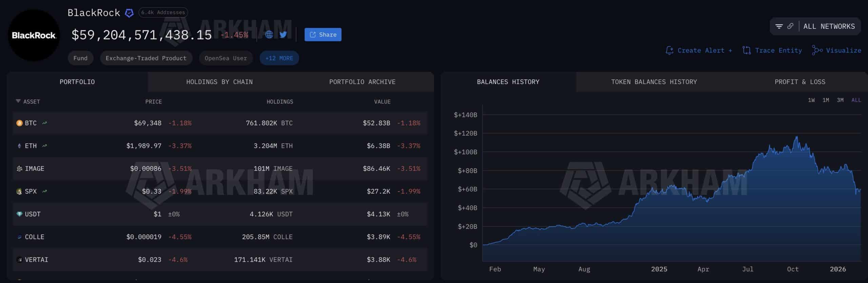Click the chain link icon near All Networks

pos(790,26)
